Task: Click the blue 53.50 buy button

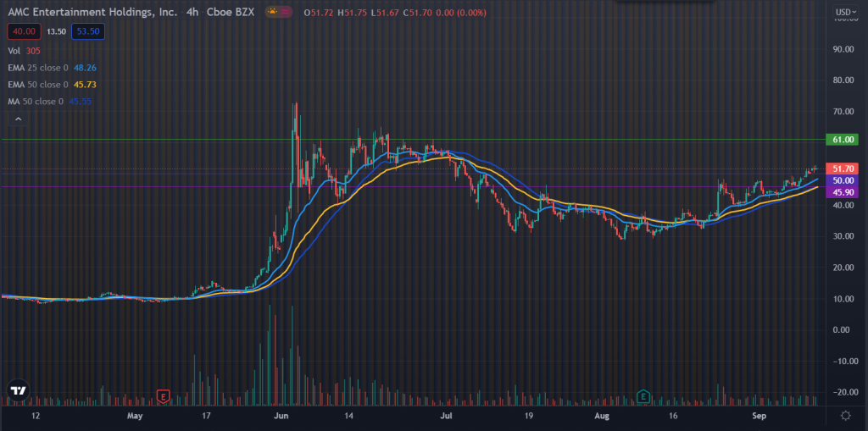Action: (88, 32)
